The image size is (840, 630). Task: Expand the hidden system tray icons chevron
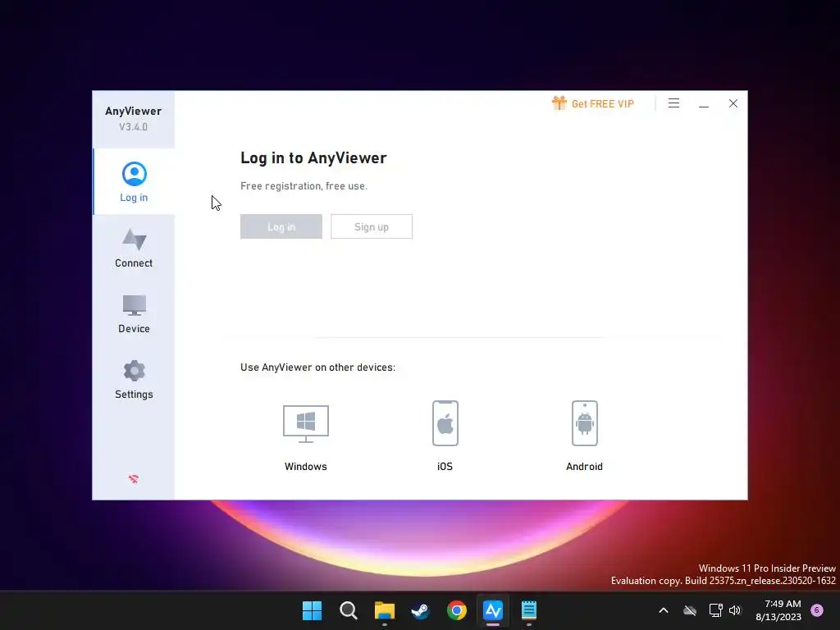point(663,610)
